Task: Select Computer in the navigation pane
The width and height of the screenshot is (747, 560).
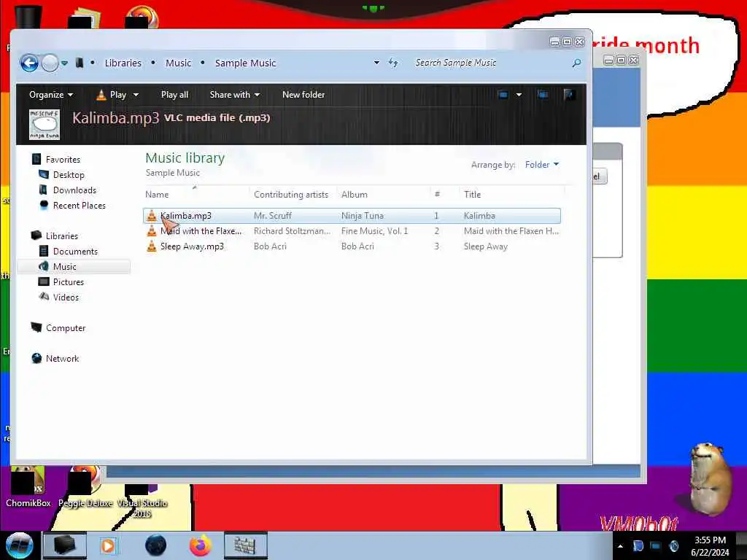Action: coord(66,327)
